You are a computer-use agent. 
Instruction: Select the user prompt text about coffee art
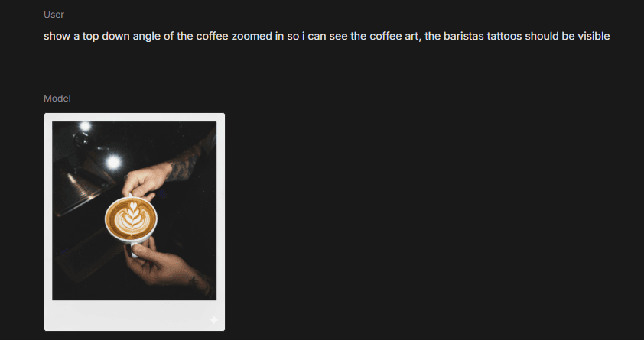tap(327, 36)
